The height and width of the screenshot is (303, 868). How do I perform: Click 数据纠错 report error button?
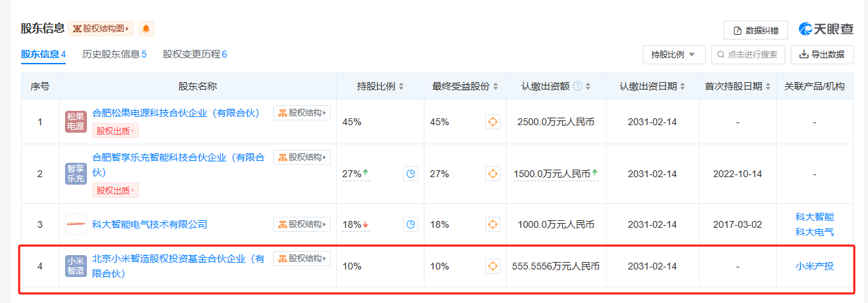tap(755, 30)
